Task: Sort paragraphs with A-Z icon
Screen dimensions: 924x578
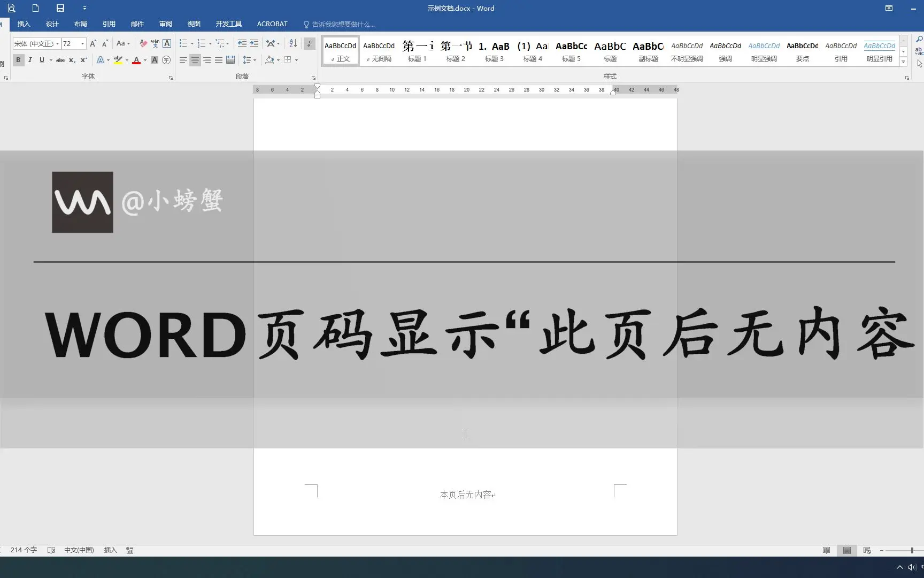Action: pos(293,43)
